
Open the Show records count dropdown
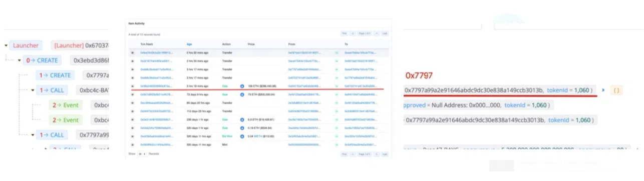pos(142,154)
